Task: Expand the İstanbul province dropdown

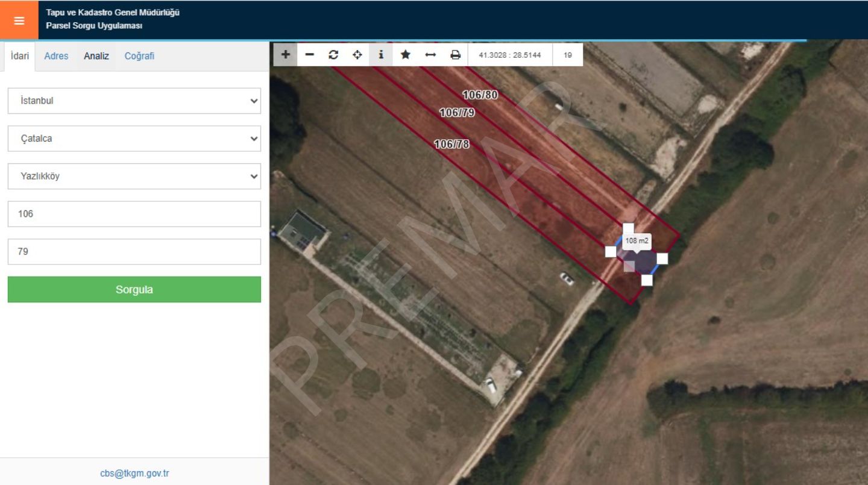Action: (134, 101)
